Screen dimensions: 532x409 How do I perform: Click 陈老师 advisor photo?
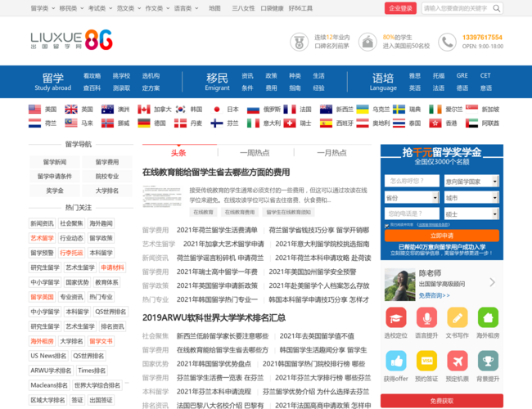click(399, 285)
